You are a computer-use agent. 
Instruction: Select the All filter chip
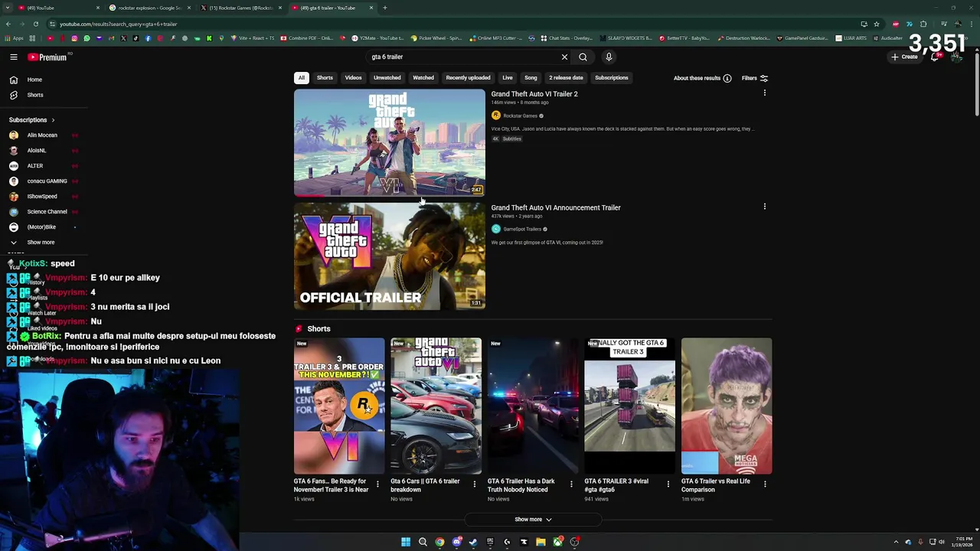[302, 77]
